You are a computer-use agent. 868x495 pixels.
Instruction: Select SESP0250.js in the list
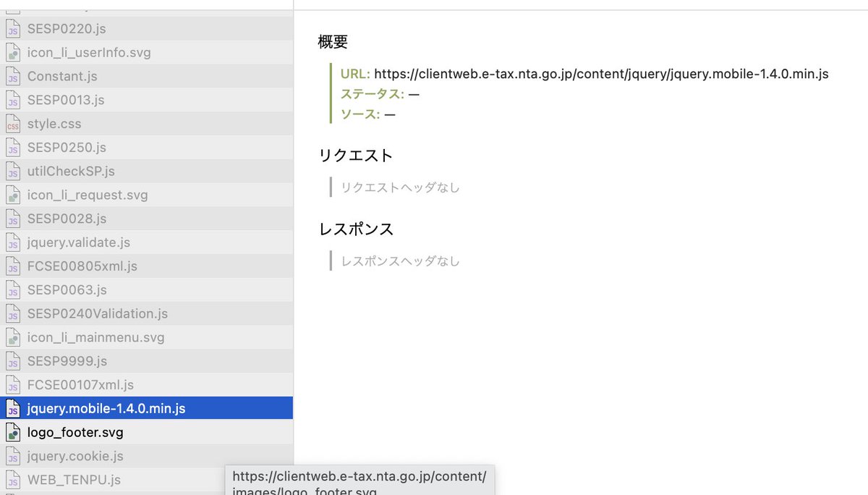coord(146,148)
